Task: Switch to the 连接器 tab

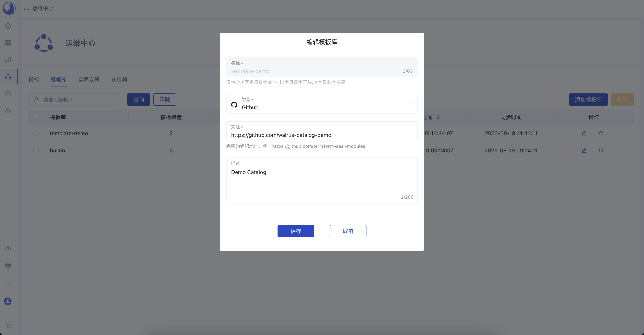Action: point(119,80)
